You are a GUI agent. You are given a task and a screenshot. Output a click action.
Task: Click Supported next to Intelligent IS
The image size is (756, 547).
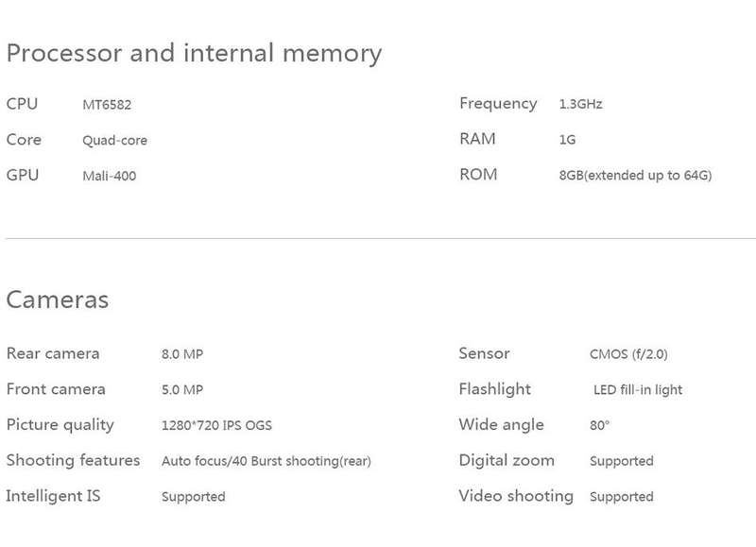point(194,497)
